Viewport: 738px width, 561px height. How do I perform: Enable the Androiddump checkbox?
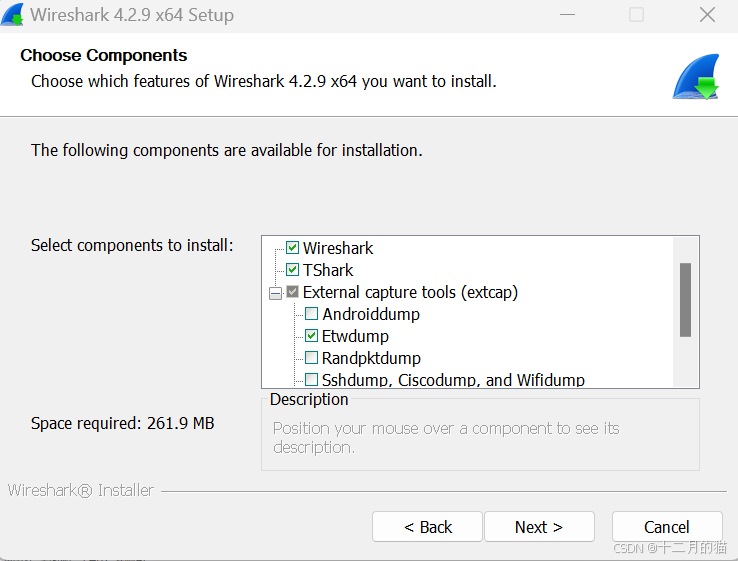(311, 314)
